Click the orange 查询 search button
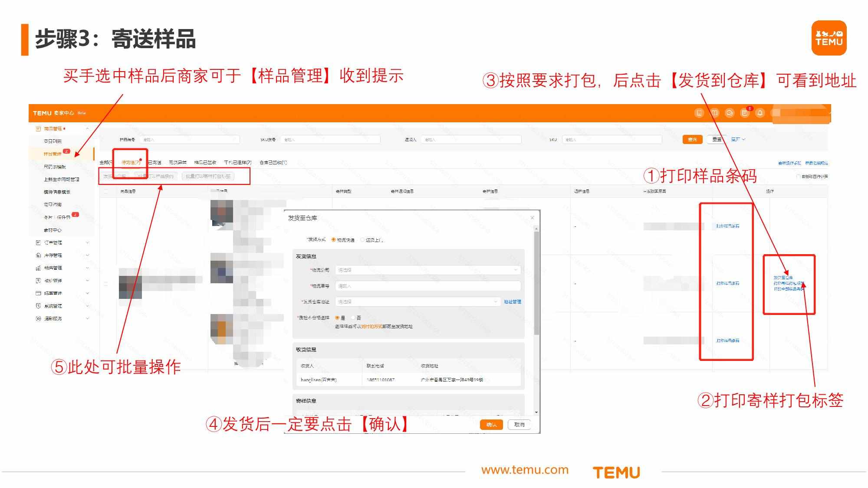Image resolution: width=868 pixels, height=488 pixels. (692, 139)
